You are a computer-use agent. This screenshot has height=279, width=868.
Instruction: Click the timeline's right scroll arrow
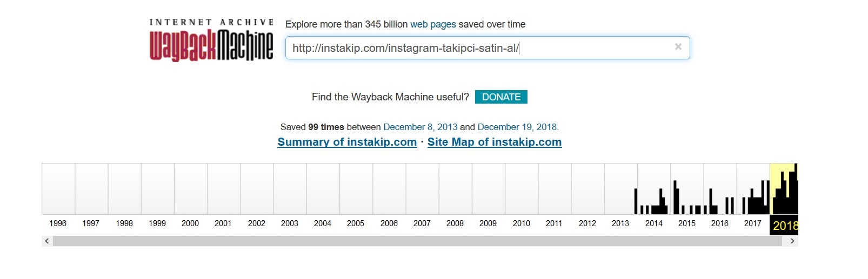click(x=792, y=241)
